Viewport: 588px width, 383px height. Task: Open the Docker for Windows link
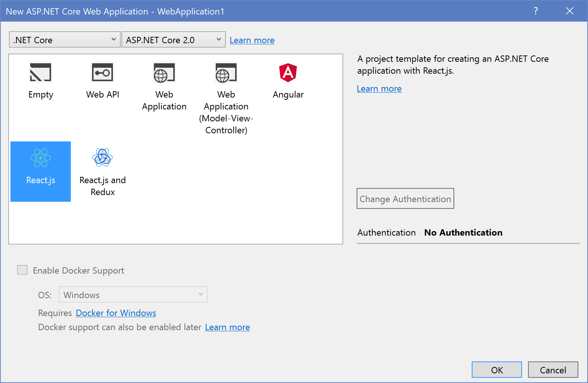coord(116,313)
